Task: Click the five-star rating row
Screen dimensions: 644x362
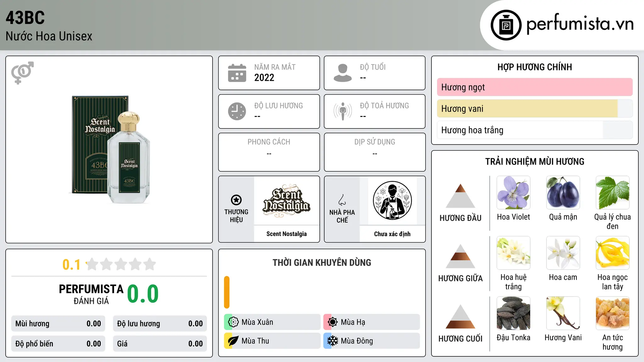Action: [121, 264]
